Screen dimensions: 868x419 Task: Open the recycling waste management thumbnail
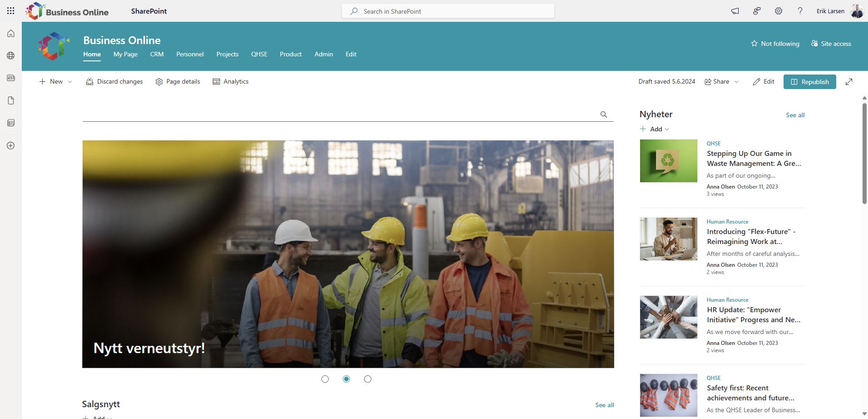[x=669, y=161]
